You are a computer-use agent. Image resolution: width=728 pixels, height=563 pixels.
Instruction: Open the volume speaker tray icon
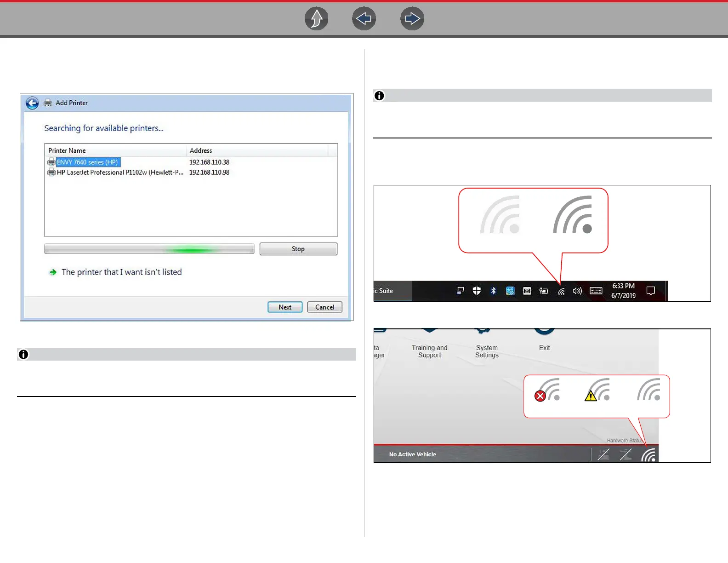pyautogui.click(x=577, y=291)
